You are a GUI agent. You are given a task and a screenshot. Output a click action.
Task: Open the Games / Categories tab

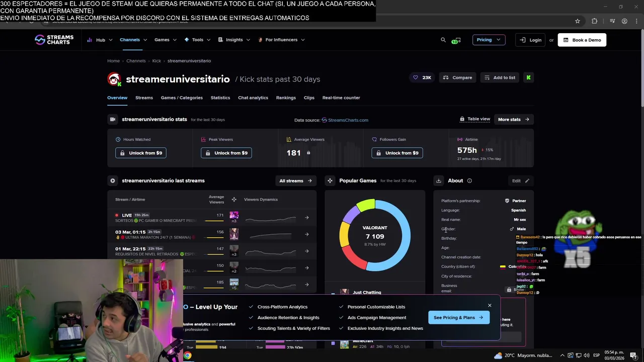[x=182, y=98]
